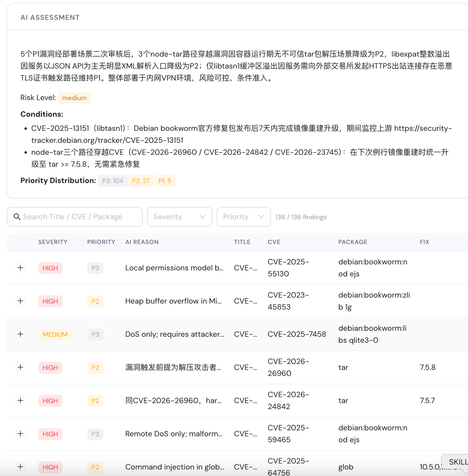Click P3 badge in CVE-2025-7458 row
468x476 pixels.
95,335
